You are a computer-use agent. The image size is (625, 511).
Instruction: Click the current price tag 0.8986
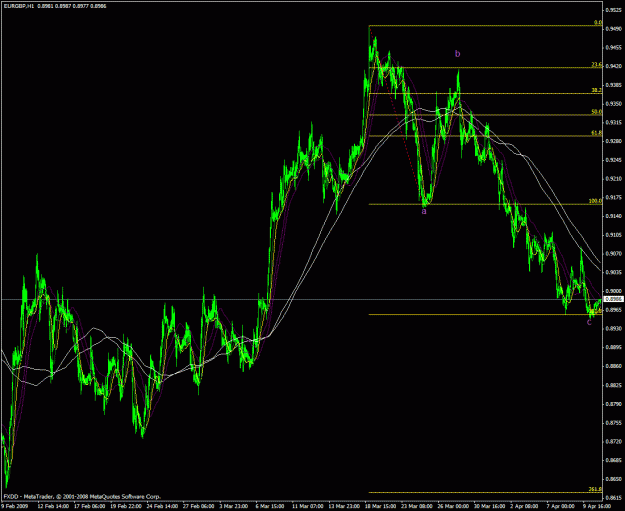[x=614, y=299]
